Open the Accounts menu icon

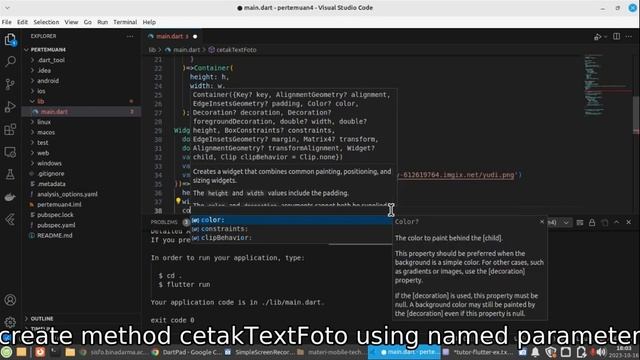click(10, 300)
